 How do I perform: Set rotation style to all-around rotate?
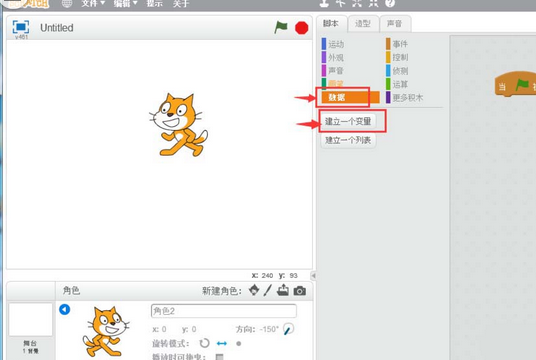click(x=204, y=343)
